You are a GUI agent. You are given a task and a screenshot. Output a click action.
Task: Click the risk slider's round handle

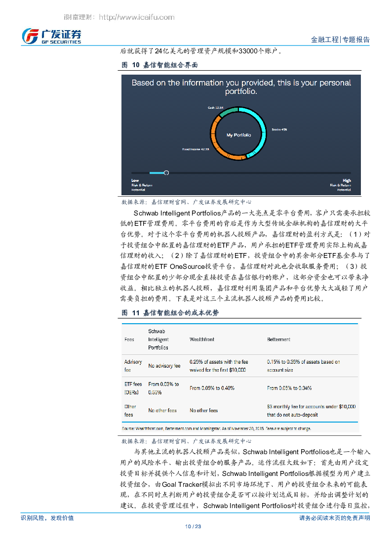click(x=166, y=172)
